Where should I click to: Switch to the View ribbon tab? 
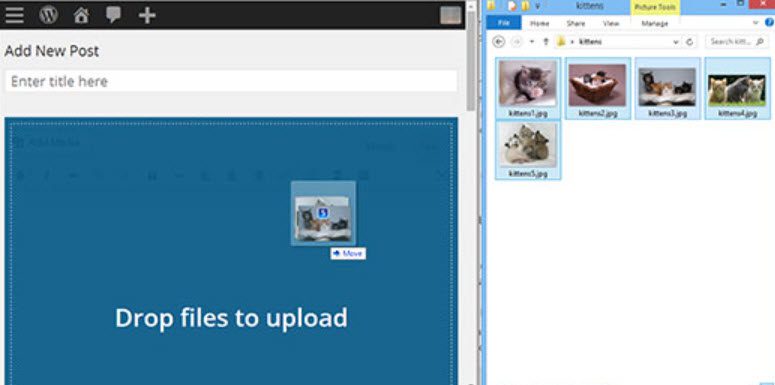[611, 23]
